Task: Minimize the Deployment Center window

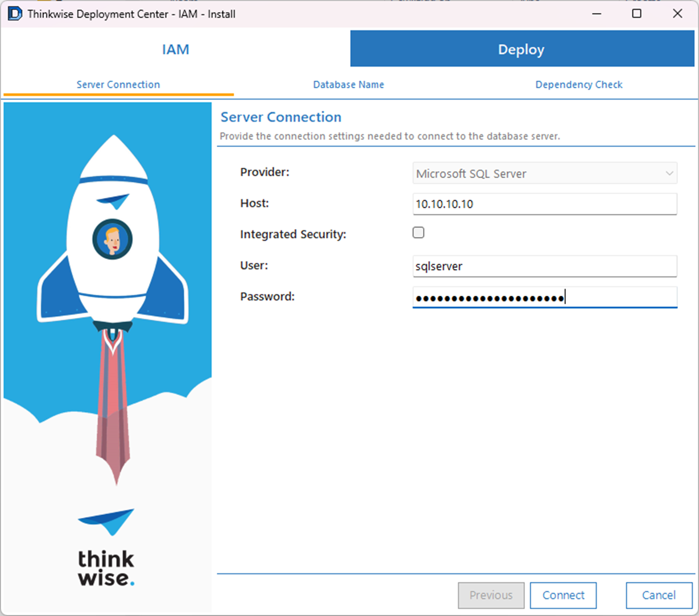Action: coord(597,14)
